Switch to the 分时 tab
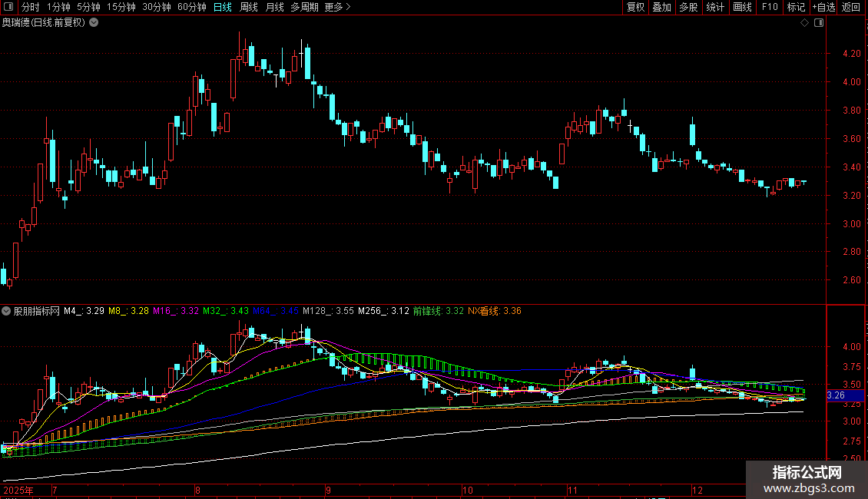The image size is (868, 499). tap(31, 7)
